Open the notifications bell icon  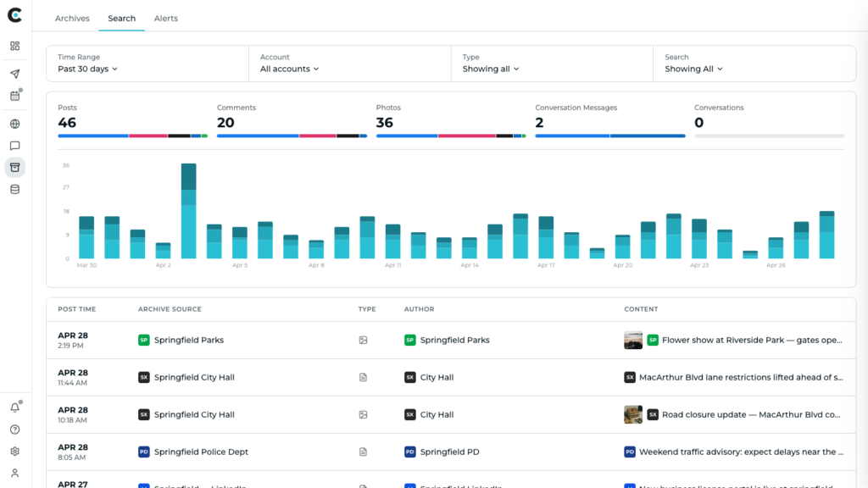(15, 408)
